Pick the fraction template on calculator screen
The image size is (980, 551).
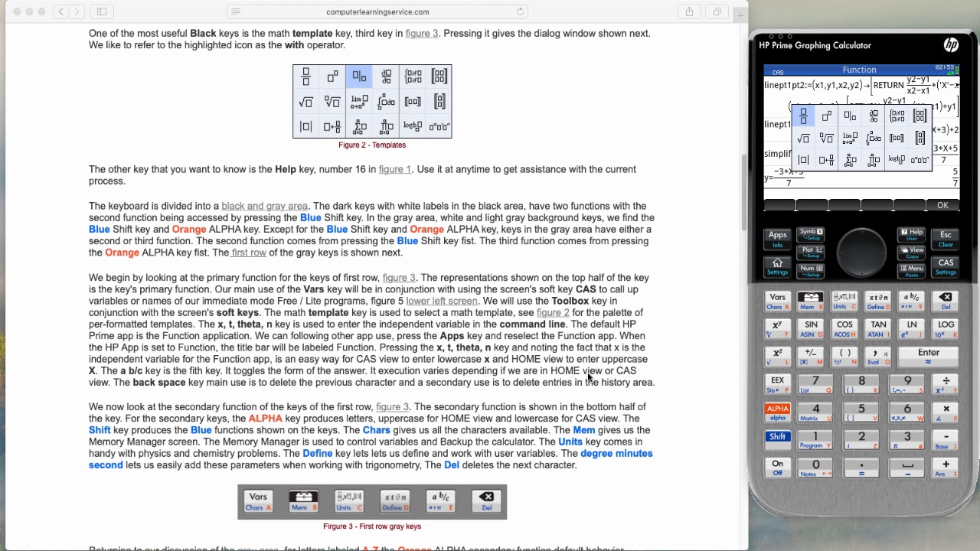(803, 116)
